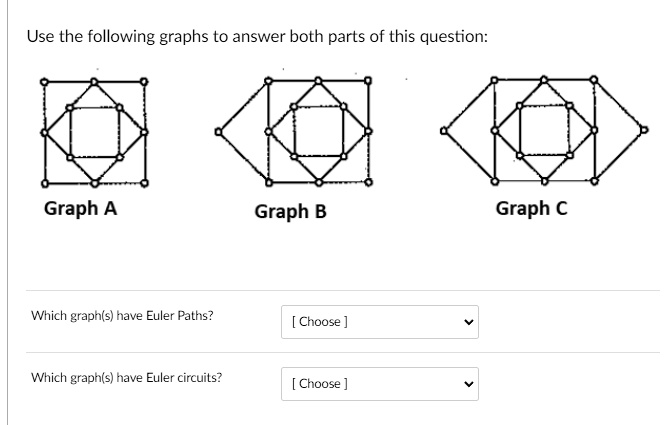The image size is (668, 425).
Task: Click the 'Which graph(s) have Euler circuits?' text
Action: tap(127, 378)
